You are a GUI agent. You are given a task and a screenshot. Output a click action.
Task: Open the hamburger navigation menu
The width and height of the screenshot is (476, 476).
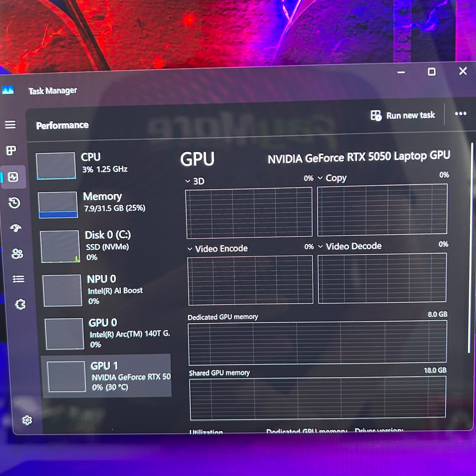click(x=10, y=124)
